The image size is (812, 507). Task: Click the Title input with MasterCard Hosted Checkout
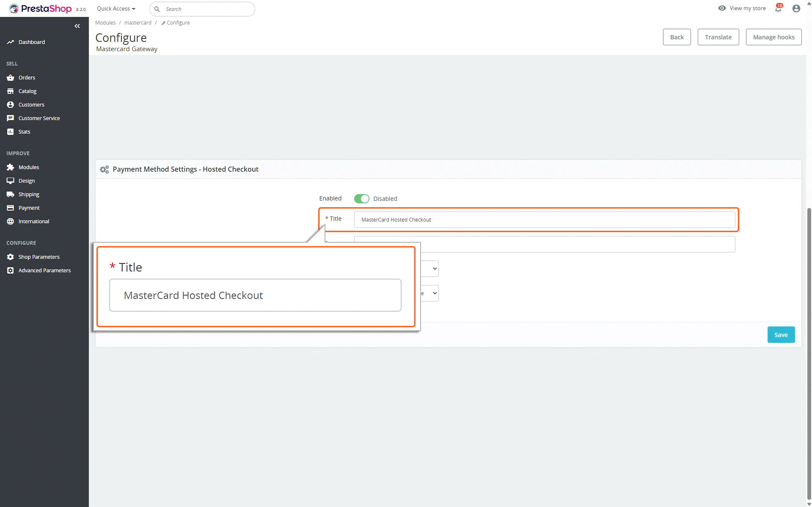point(544,220)
